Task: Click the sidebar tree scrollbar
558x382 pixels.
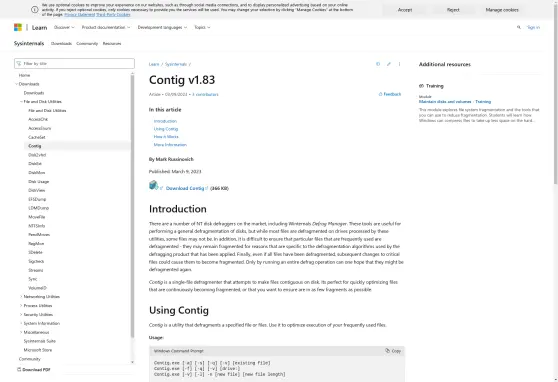Action: point(132,206)
